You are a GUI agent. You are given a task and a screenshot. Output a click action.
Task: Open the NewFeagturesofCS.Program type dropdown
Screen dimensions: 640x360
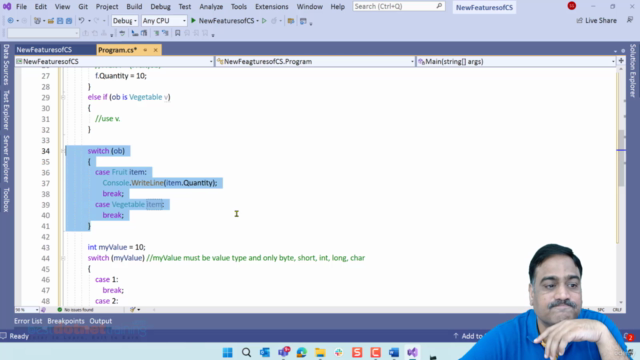(x=315, y=61)
